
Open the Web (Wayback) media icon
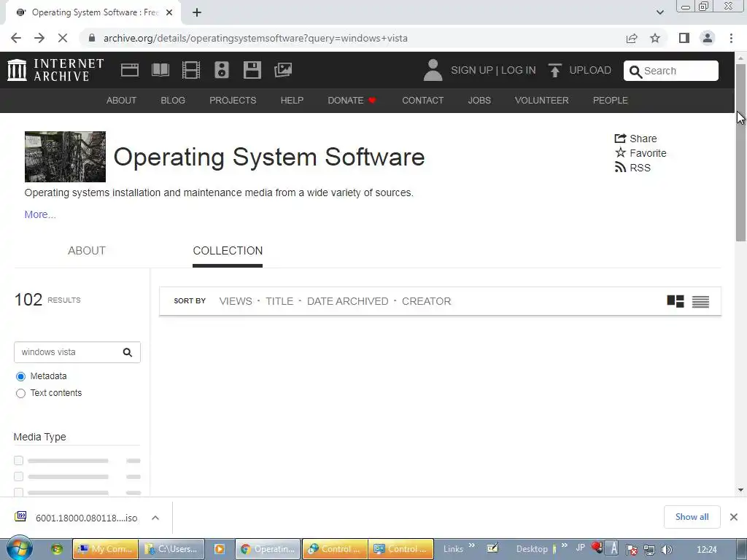[x=130, y=70]
